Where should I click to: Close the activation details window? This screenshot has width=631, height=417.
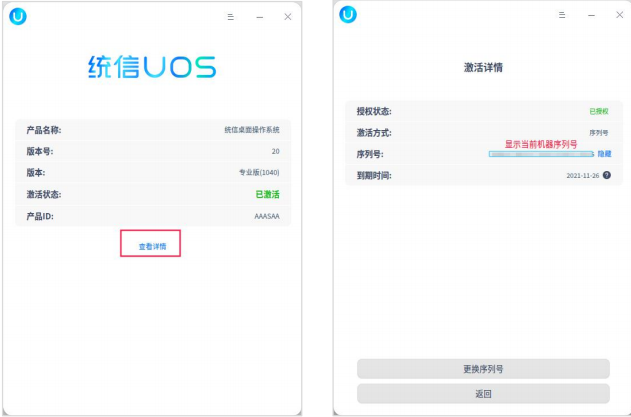pos(620,15)
